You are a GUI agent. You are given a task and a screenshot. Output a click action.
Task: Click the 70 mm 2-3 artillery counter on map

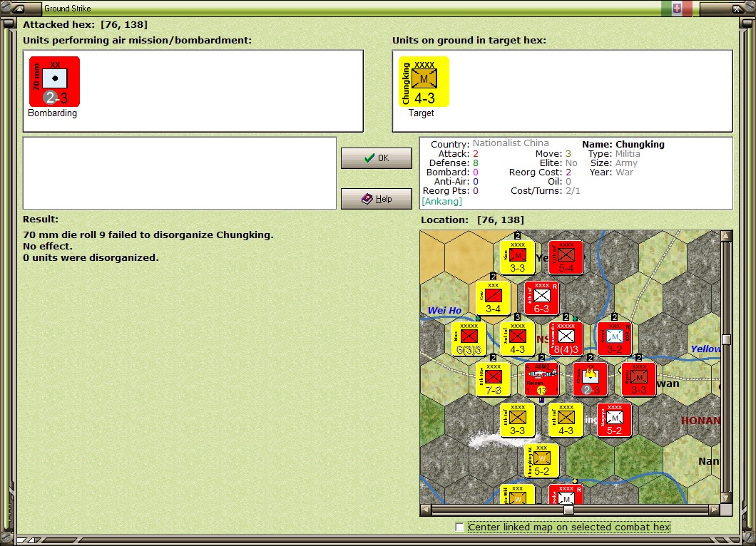[590, 379]
